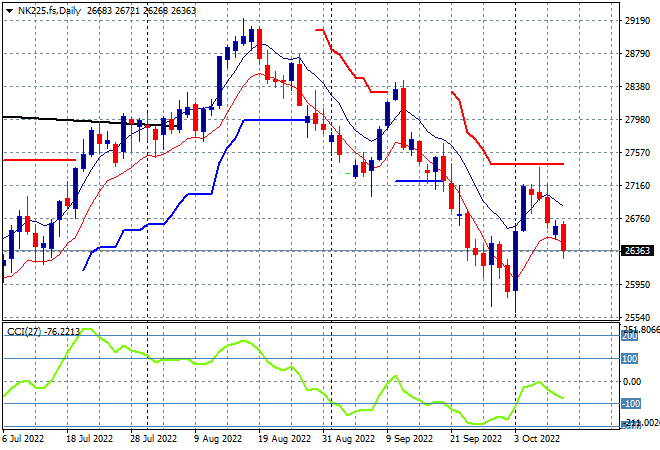Viewport: 660px width, 450px height.
Task: Select the thick blue horizontal support line
Action: tap(276, 120)
